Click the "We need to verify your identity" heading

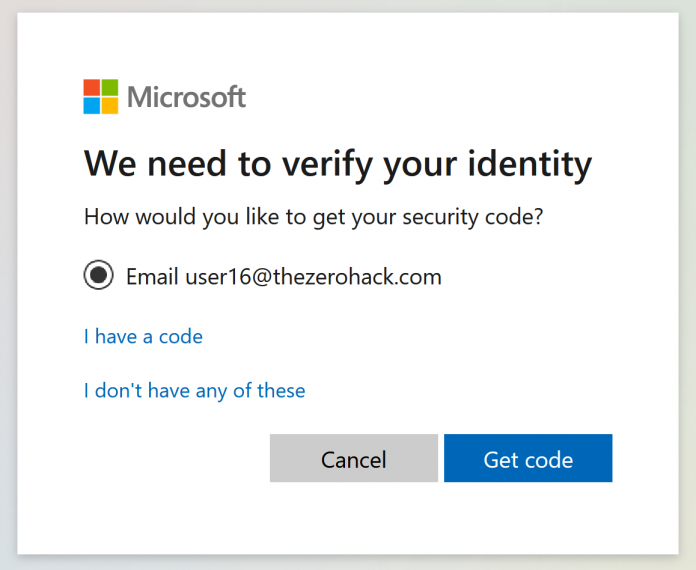point(338,165)
